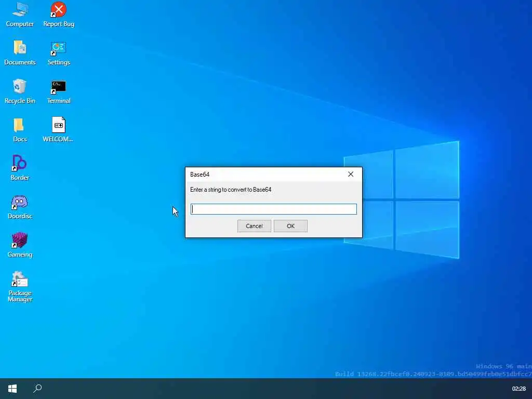Viewport: 532px width, 399px height.
Task: Confirm with OK in Base64 dialog
Action: click(290, 226)
